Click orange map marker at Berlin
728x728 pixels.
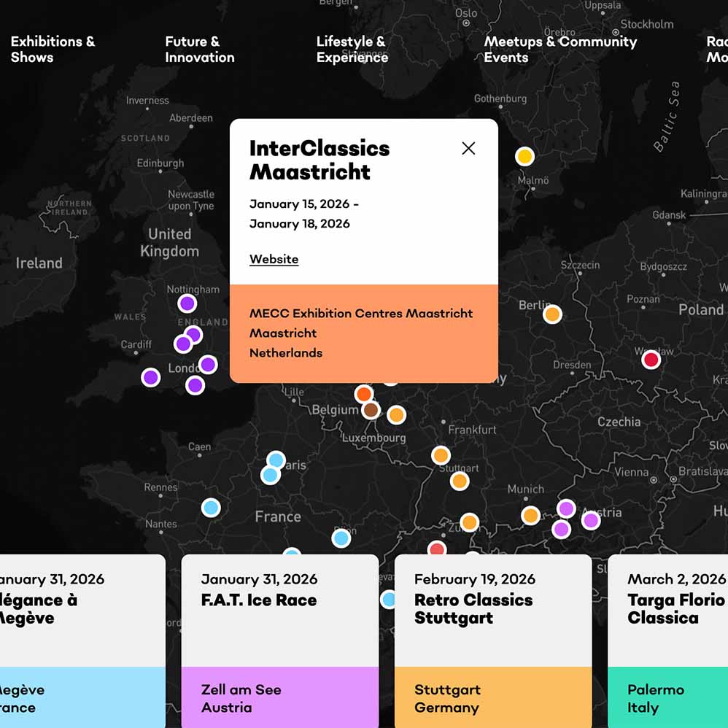point(552,314)
